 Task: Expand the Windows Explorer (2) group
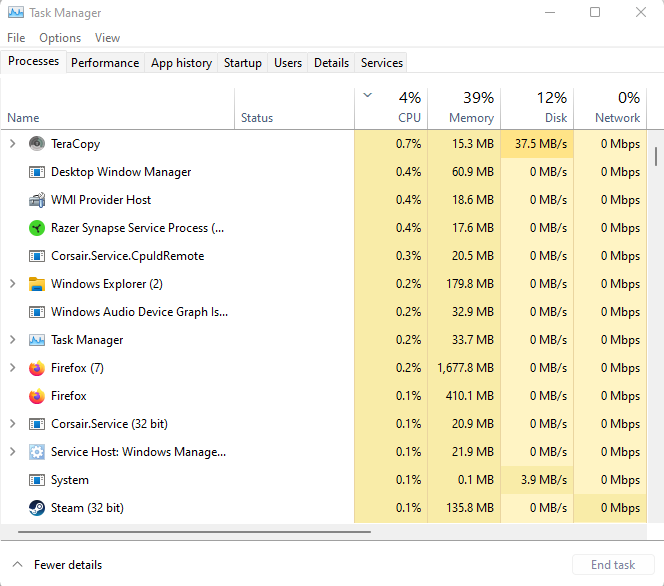point(13,284)
